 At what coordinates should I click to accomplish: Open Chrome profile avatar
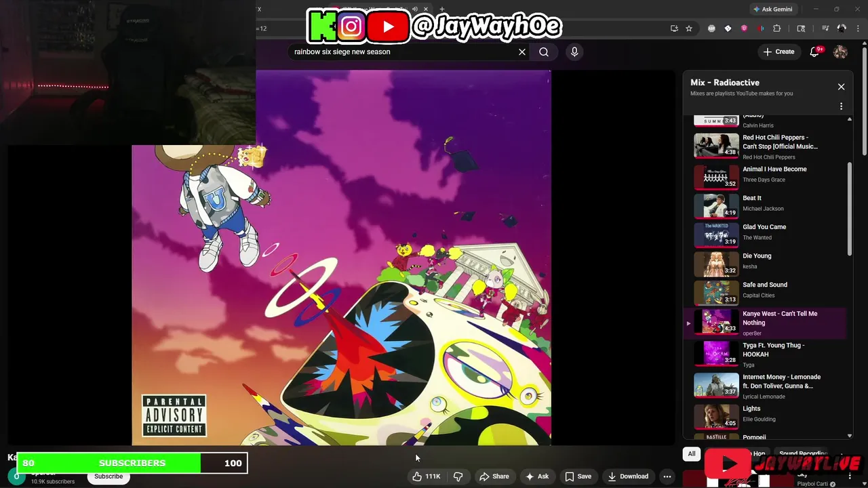pyautogui.click(x=842, y=28)
